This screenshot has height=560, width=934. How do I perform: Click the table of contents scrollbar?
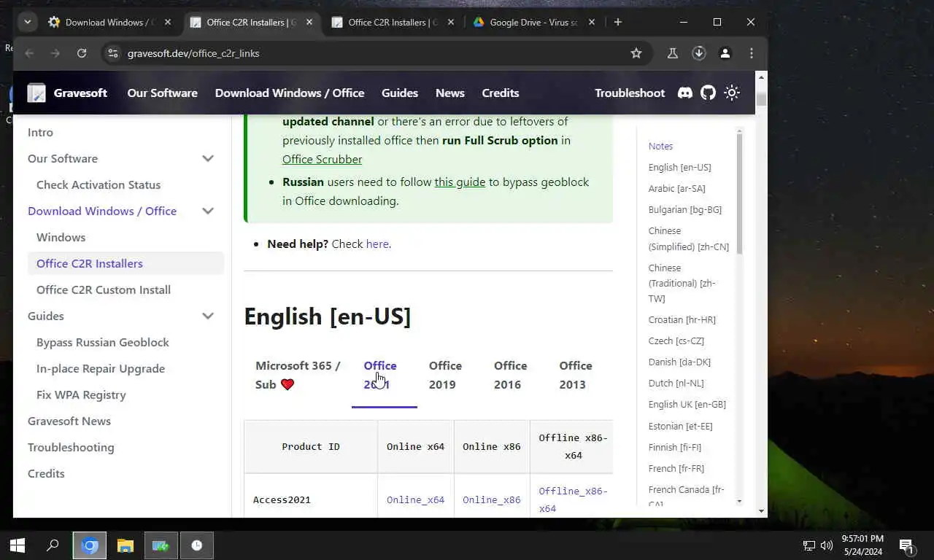739,193
